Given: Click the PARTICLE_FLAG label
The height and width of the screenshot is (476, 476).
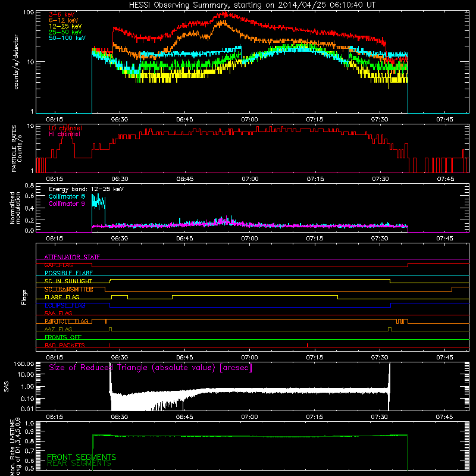Looking at the screenshot, I should pos(67,321).
